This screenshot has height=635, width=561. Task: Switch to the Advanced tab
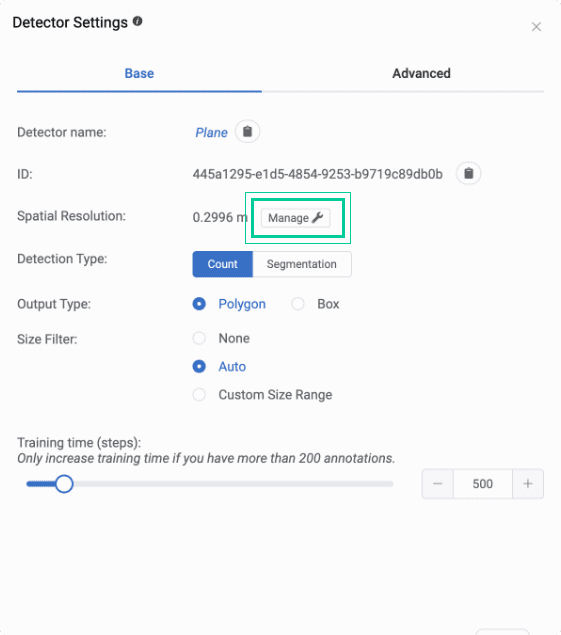(x=421, y=73)
